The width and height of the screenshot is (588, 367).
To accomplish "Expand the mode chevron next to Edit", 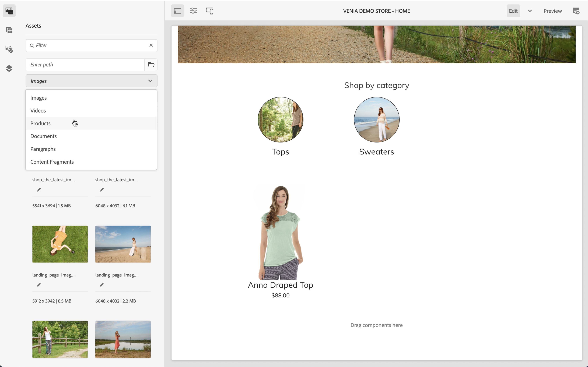I will 530,11.
